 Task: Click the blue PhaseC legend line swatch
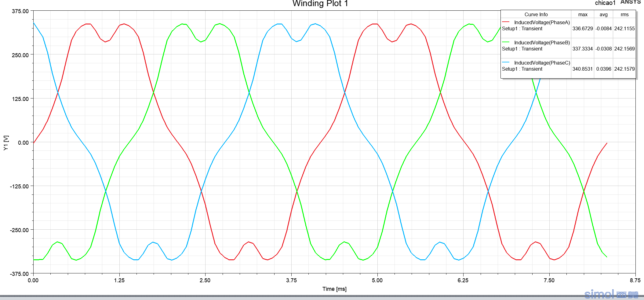[506, 62]
